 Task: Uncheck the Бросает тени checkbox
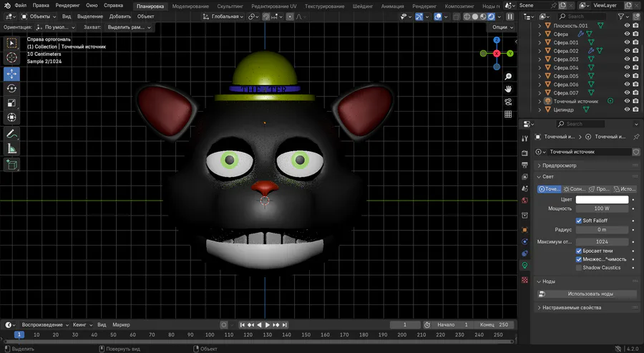pos(579,251)
